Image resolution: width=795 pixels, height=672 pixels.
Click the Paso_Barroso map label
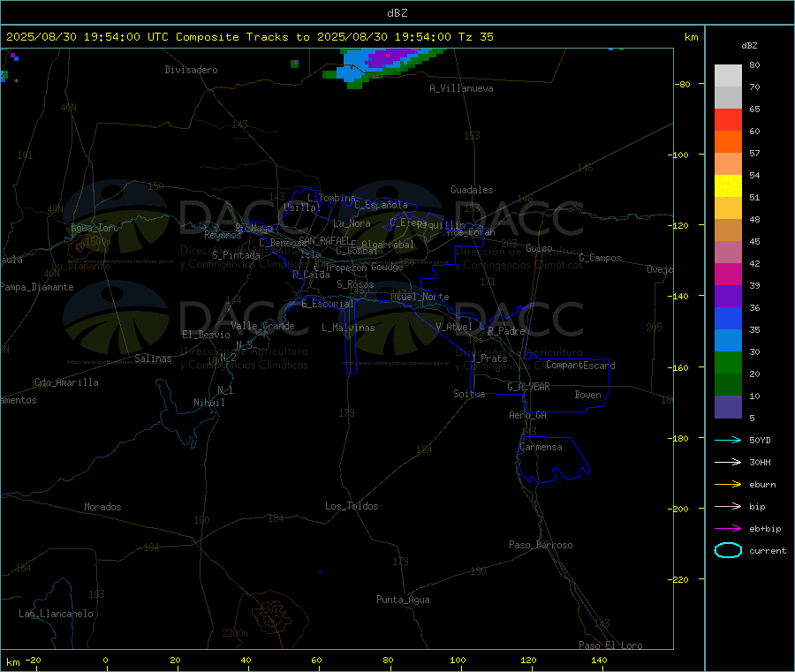(x=541, y=545)
